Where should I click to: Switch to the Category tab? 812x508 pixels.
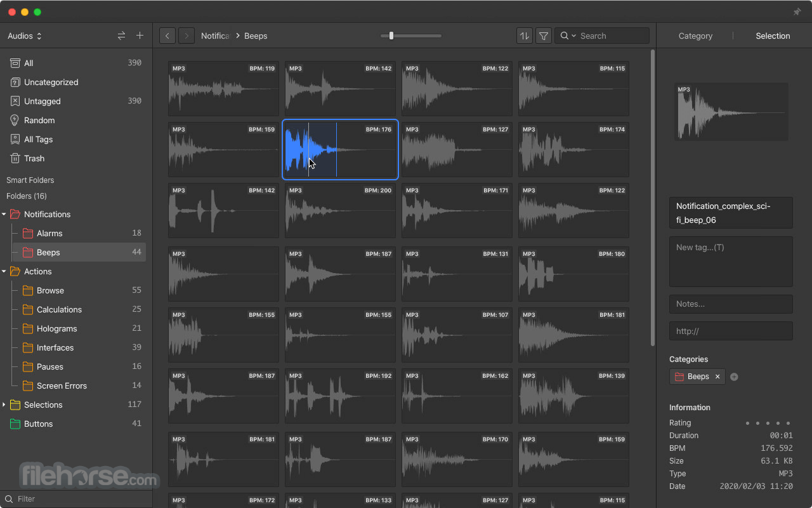point(695,36)
